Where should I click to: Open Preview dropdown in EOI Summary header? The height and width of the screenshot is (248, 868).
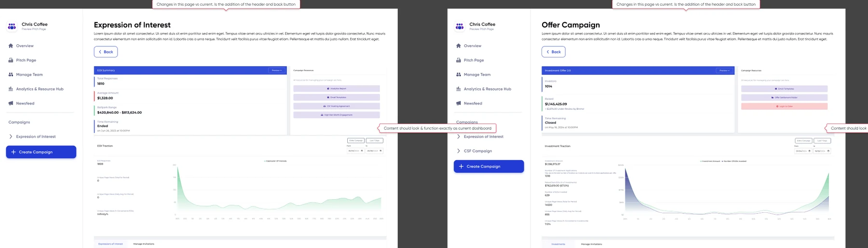[276, 70]
